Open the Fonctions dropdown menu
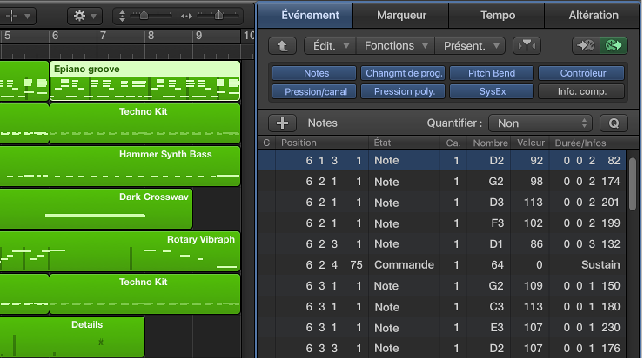This screenshot has width=644, height=360. 395,45
